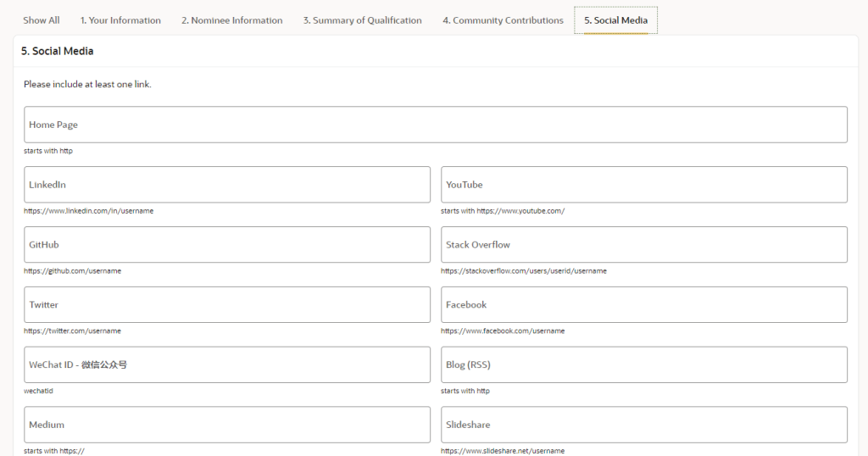The width and height of the screenshot is (868, 456).
Task: Click the 5. Social Media section heading
Action: point(57,52)
